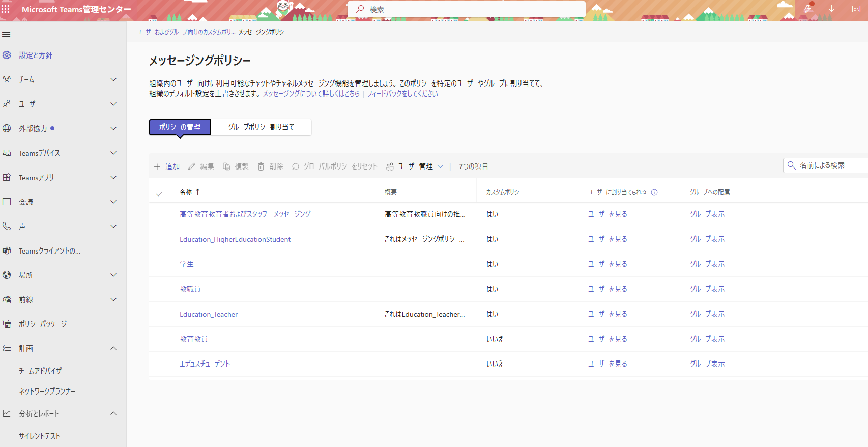The height and width of the screenshot is (447, 868).
Task: Click the Teamsアプリ apps icon
Action: tap(7, 177)
